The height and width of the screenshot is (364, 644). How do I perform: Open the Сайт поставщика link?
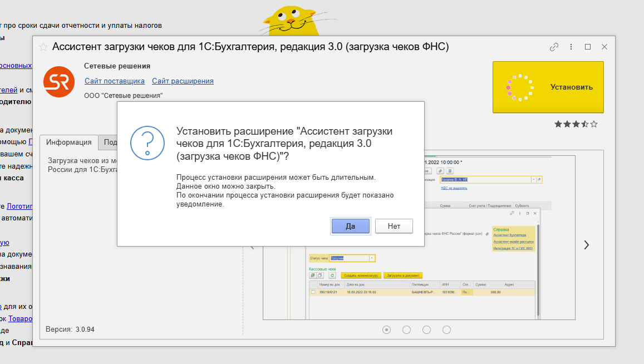click(x=115, y=81)
